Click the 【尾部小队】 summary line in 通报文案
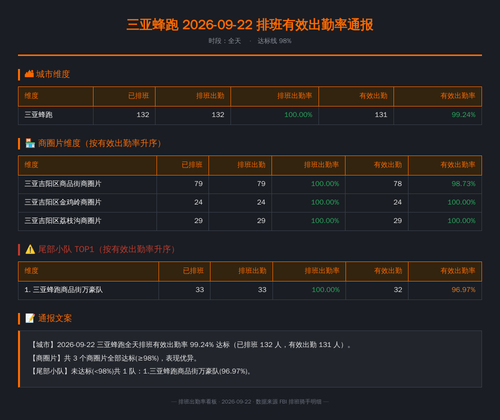Image resolution: width=500 pixels, height=420 pixels. coord(141,371)
